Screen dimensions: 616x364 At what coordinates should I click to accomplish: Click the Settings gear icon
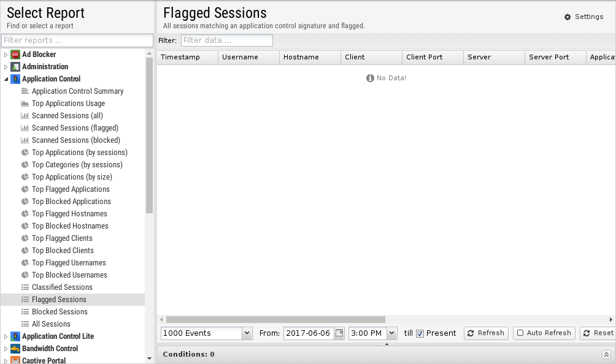tap(568, 17)
